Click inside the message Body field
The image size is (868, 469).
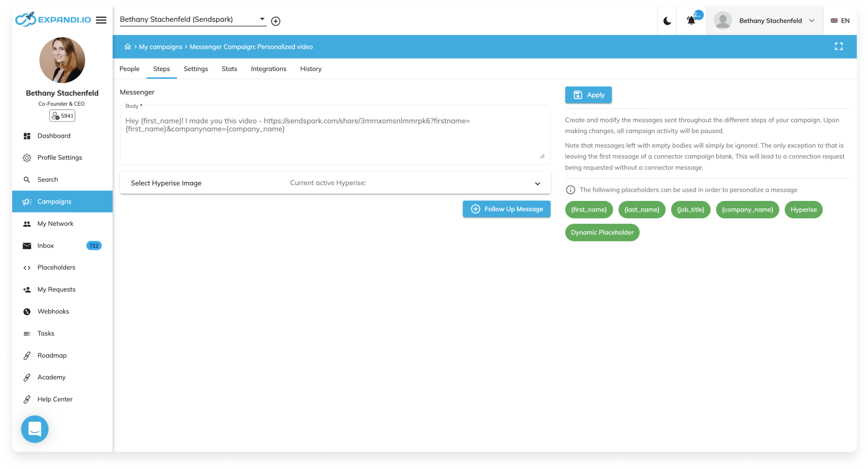[335, 134]
